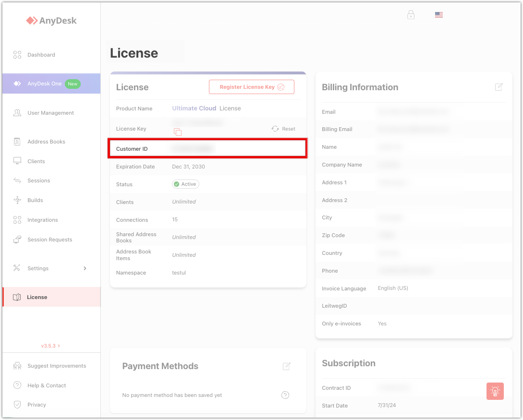This screenshot has width=523, height=420.
Task: Click the Privacy shield icon
Action: 17,405
